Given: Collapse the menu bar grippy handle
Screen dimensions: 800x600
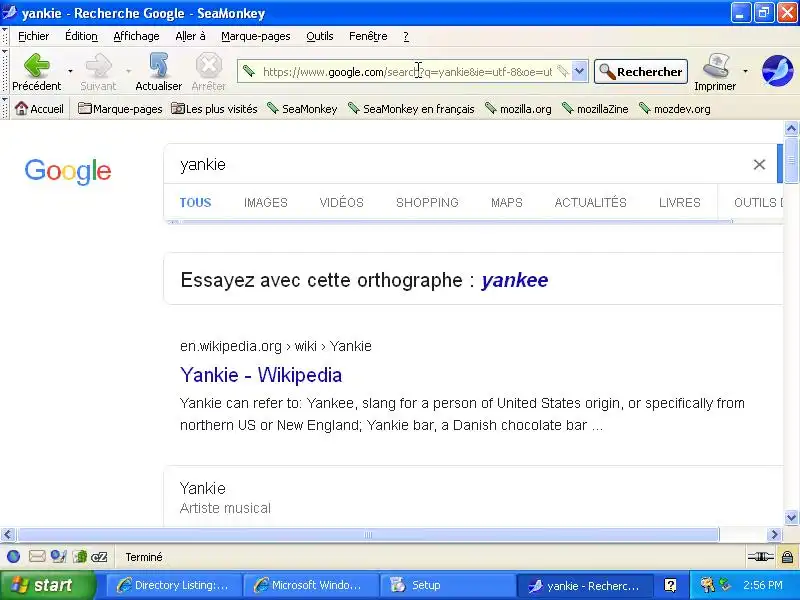Looking at the screenshot, I should (5, 36).
